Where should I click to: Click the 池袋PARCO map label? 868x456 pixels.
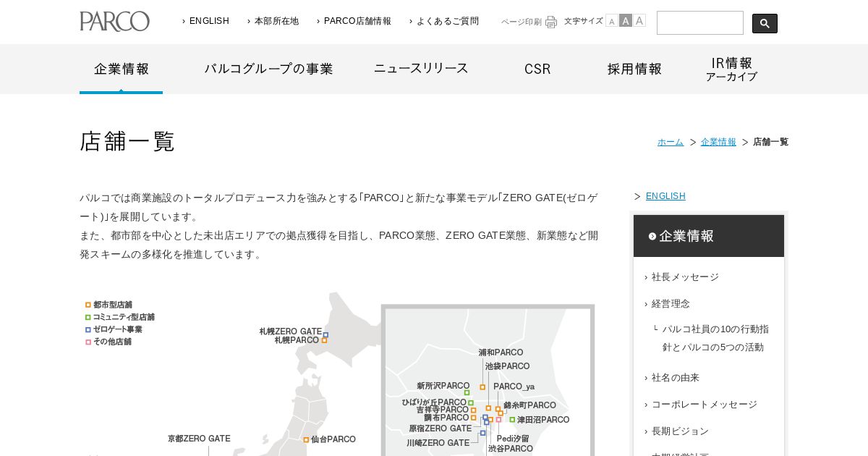[x=507, y=367]
